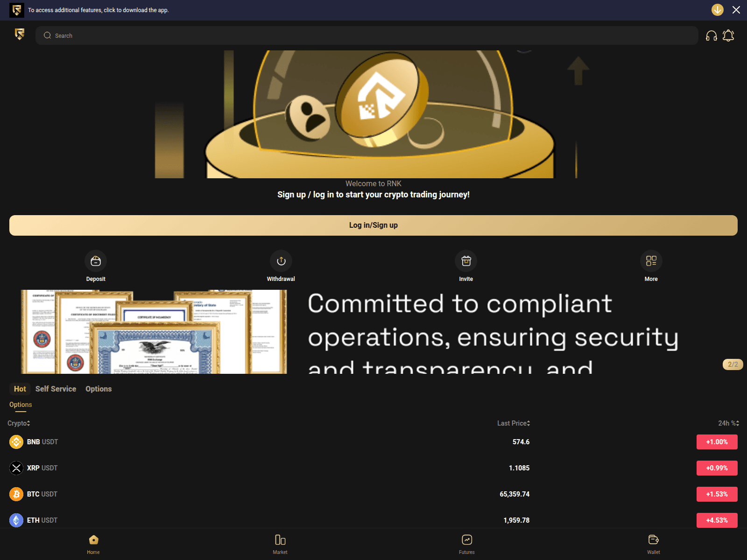Open the Deposit icon
The image size is (747, 560).
coord(96,261)
